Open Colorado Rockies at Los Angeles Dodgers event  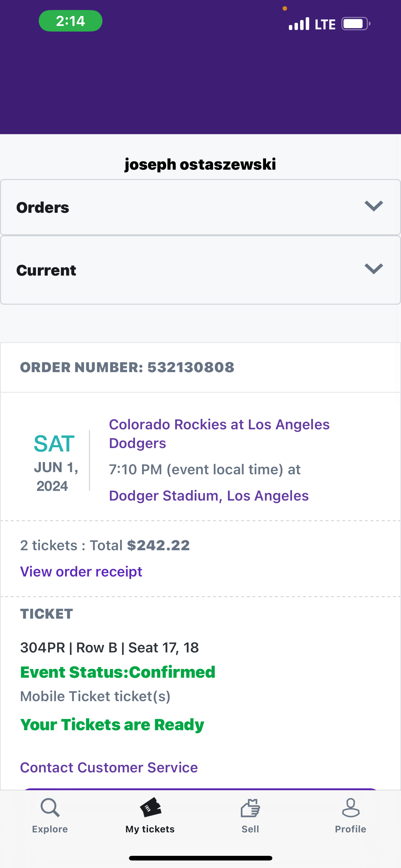[x=219, y=434]
